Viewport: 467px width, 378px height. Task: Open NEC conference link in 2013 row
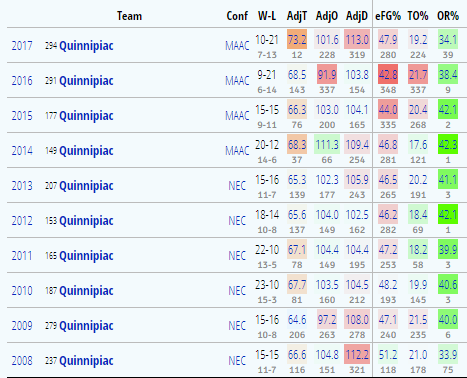(x=237, y=186)
